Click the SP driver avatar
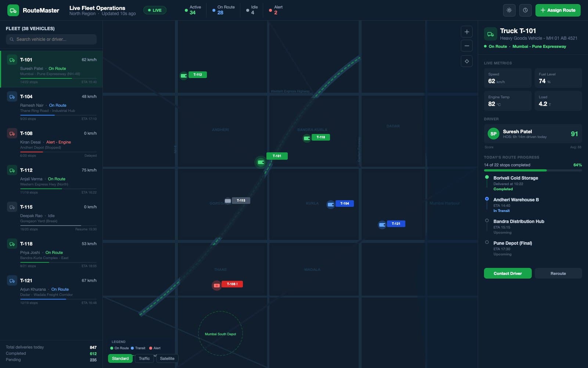 (x=493, y=134)
